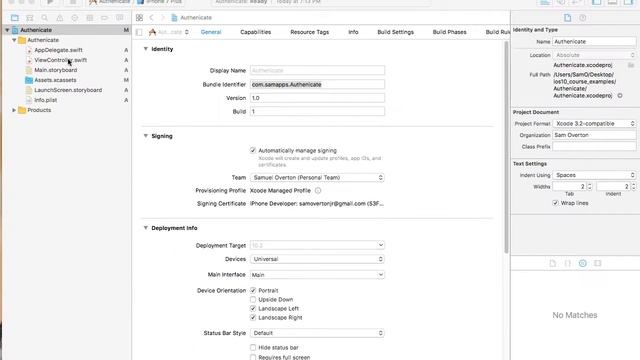640x360 pixels.
Task: Collapse the Authenicate project root
Action: click(x=7, y=30)
